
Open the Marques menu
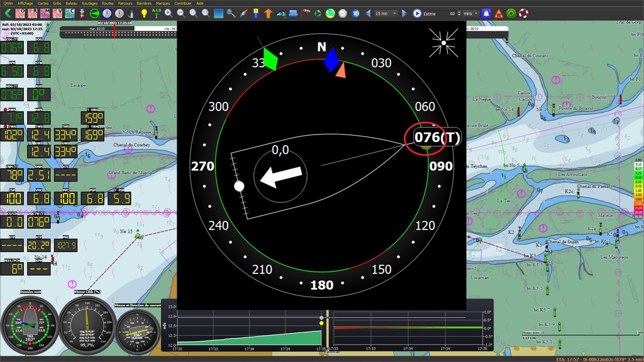tap(163, 3)
